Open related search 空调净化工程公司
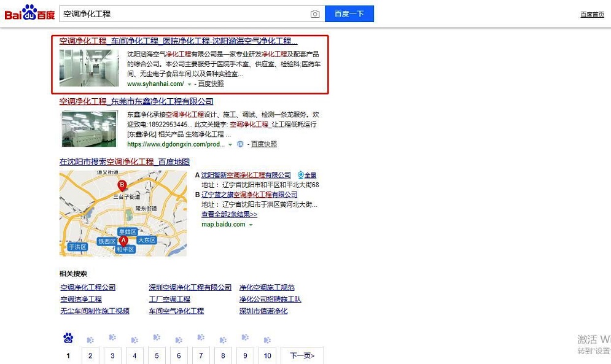The height and width of the screenshot is (364, 611). click(88, 288)
